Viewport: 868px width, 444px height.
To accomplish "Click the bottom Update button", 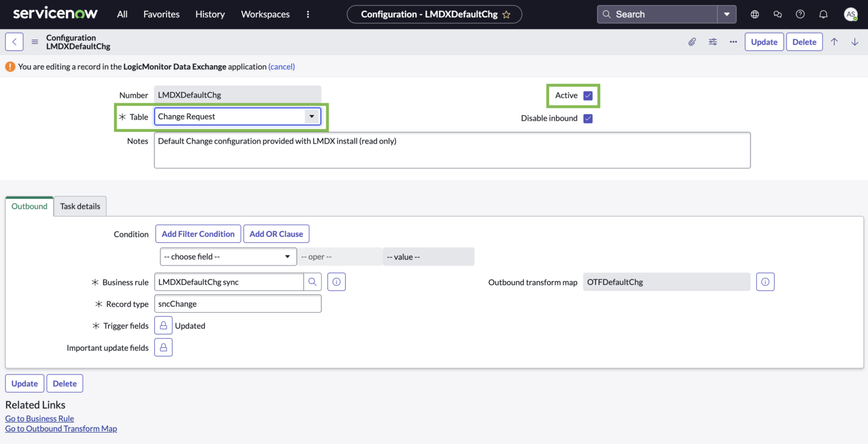I will pyautogui.click(x=25, y=383).
